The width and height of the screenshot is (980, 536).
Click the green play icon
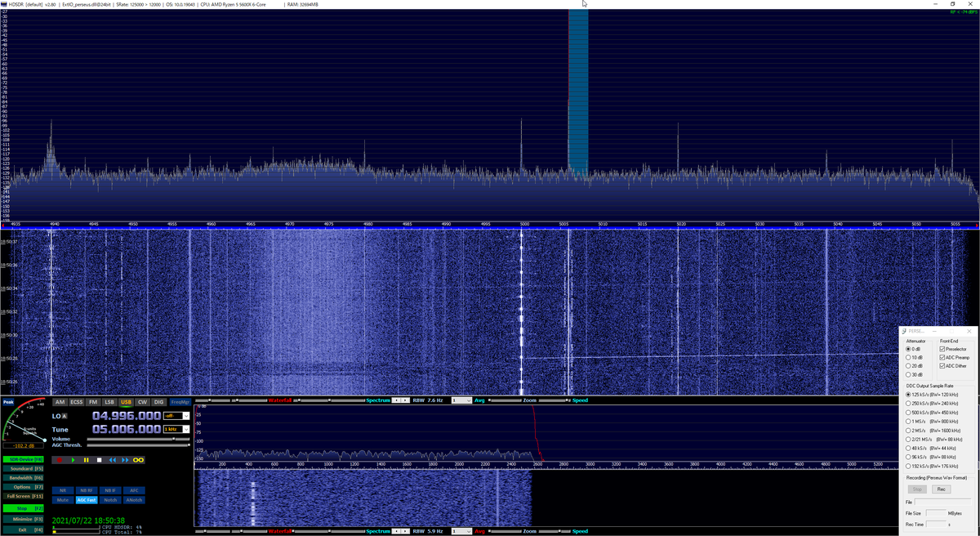[73, 460]
